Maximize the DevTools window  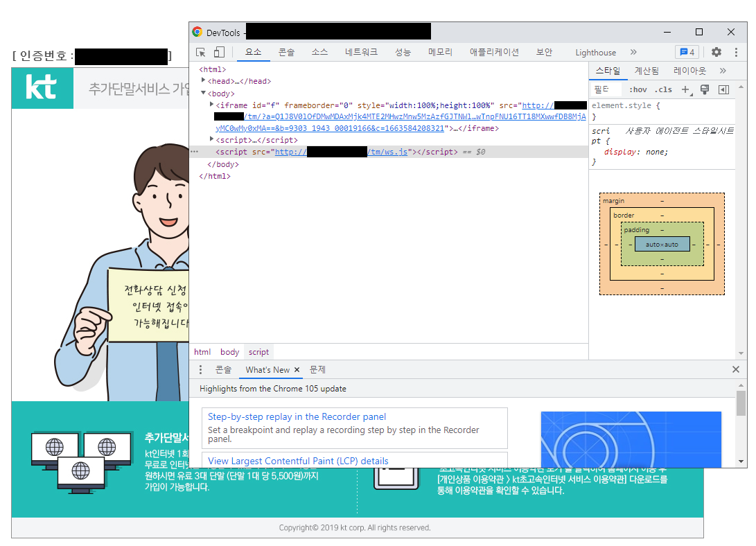click(699, 32)
